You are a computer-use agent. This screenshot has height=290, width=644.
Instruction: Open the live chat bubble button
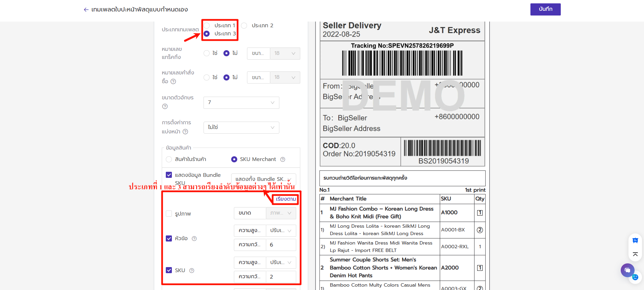(627, 270)
